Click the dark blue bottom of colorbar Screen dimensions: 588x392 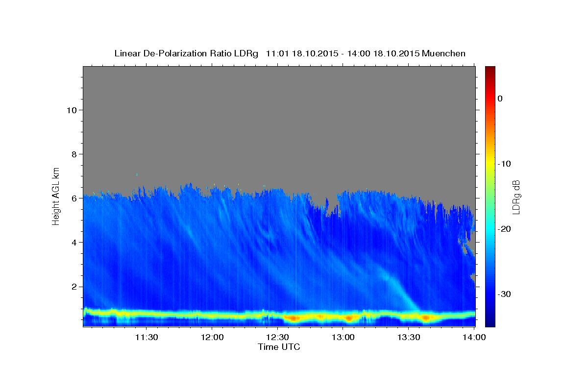point(490,321)
